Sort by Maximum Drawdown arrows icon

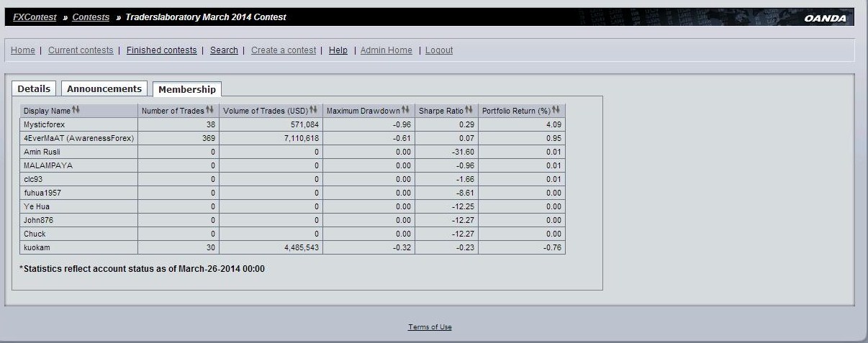click(406, 110)
